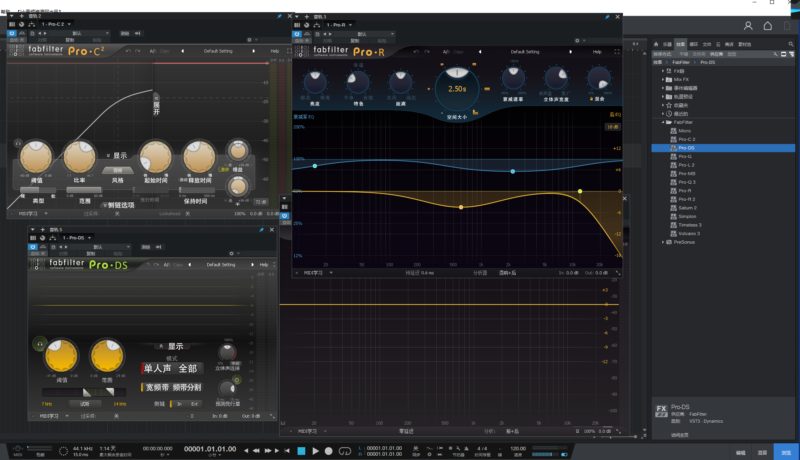The image size is (800, 460).
Task: Pin the Pro-C 2 plugin window
Action: [278, 17]
